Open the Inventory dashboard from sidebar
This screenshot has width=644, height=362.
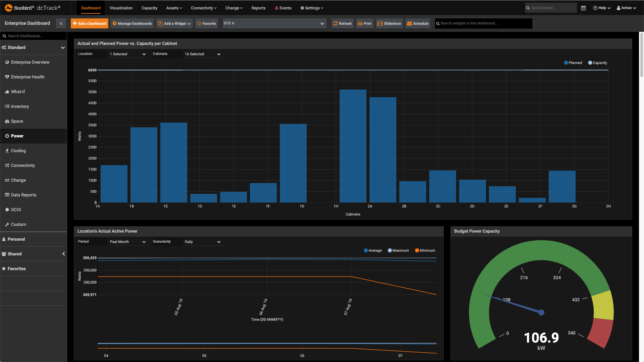(19, 106)
